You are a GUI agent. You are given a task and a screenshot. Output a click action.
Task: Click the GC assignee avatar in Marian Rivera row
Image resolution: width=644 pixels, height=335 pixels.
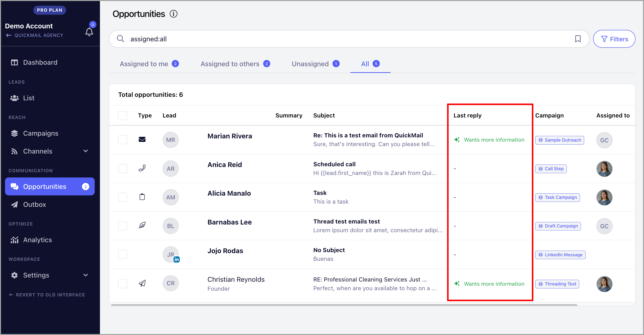point(604,140)
